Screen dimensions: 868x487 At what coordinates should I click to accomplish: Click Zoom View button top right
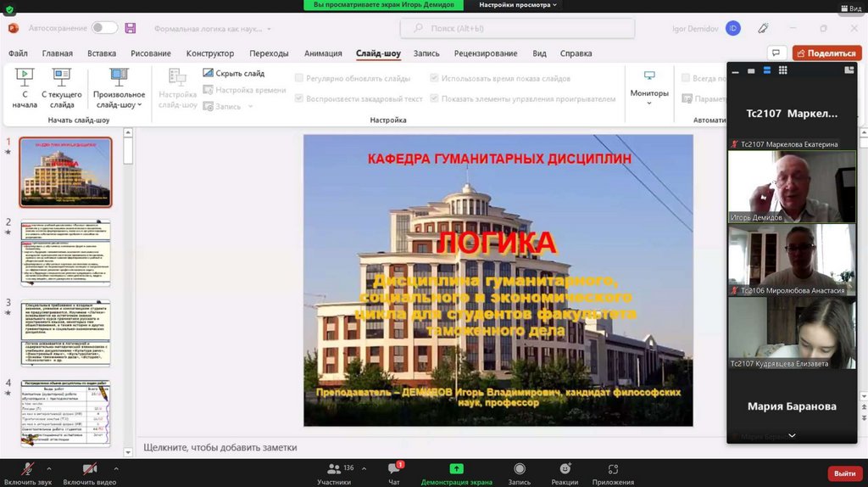(852, 8)
